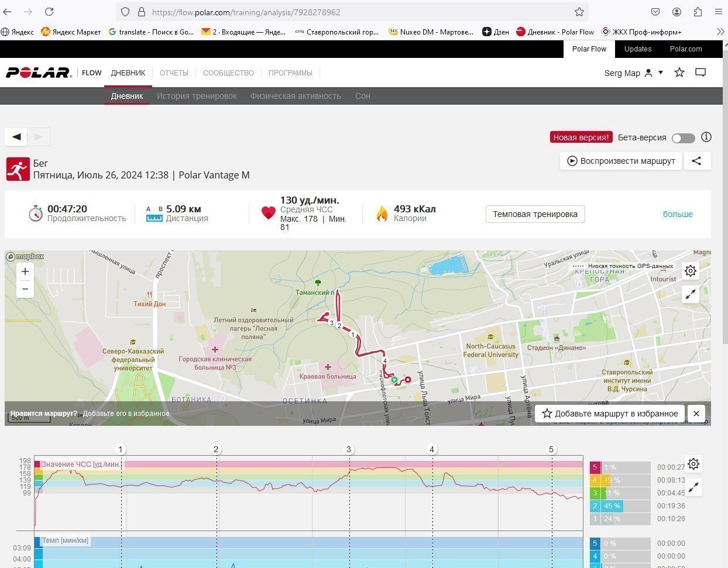Expand Serg Map user dropdown
This screenshot has width=728, height=568.
tap(634, 73)
